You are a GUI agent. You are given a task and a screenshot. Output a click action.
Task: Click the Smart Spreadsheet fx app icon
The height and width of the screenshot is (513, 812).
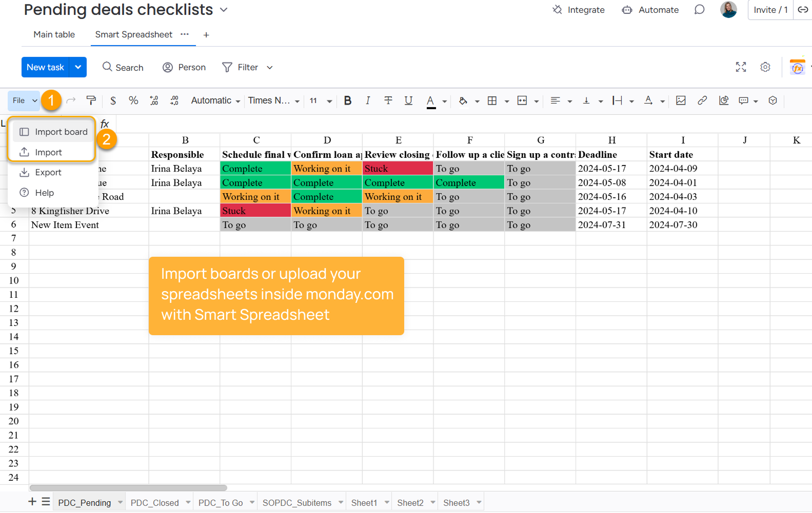(x=798, y=67)
